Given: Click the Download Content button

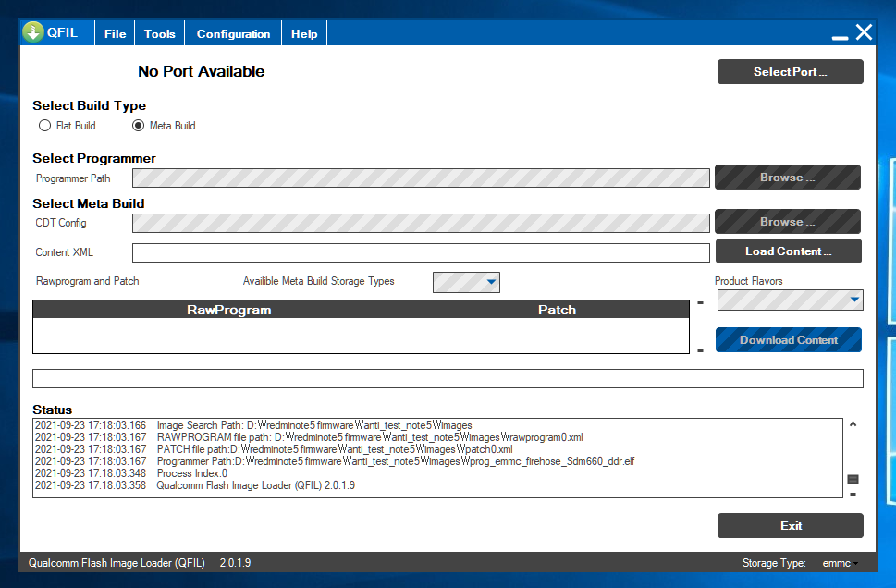Looking at the screenshot, I should tap(789, 340).
